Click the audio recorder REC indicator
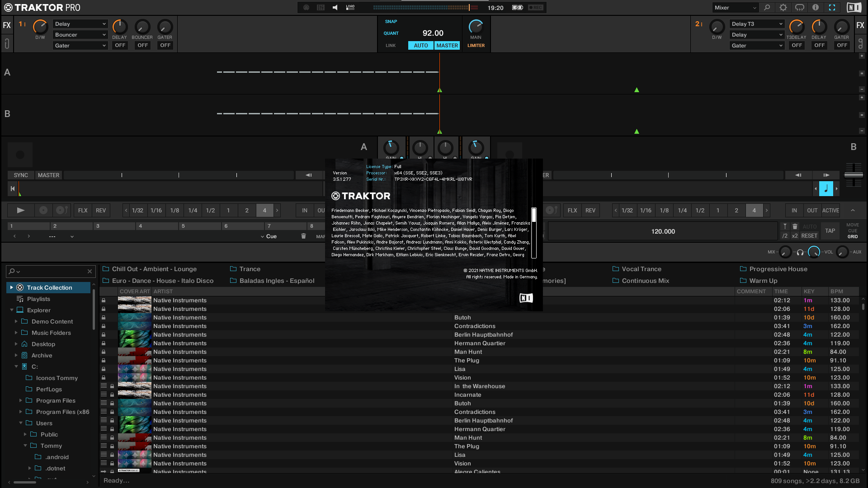 [535, 8]
